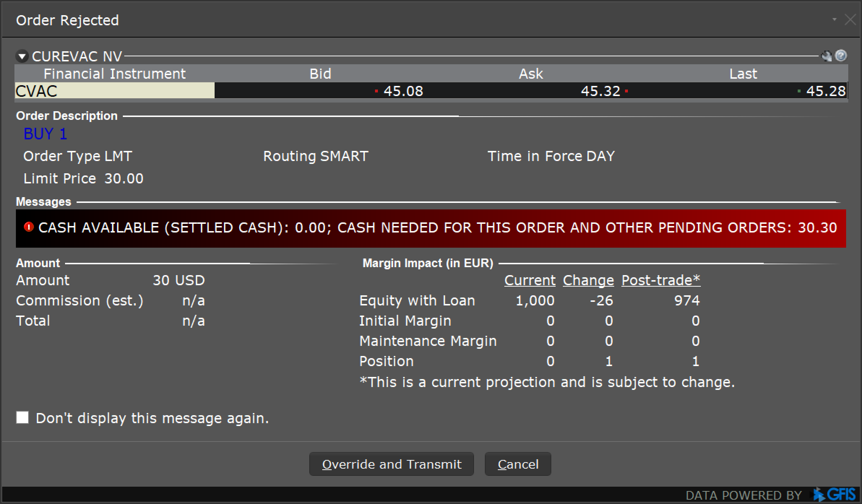The width and height of the screenshot is (862, 504).
Task: Open the wrench configuration icon
Action: [826, 56]
